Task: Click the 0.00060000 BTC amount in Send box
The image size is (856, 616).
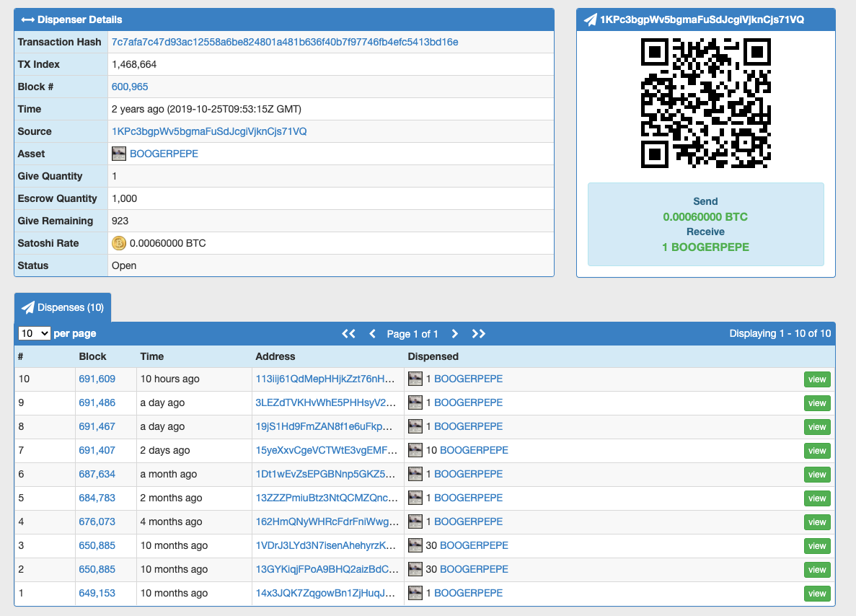Action: [x=705, y=217]
